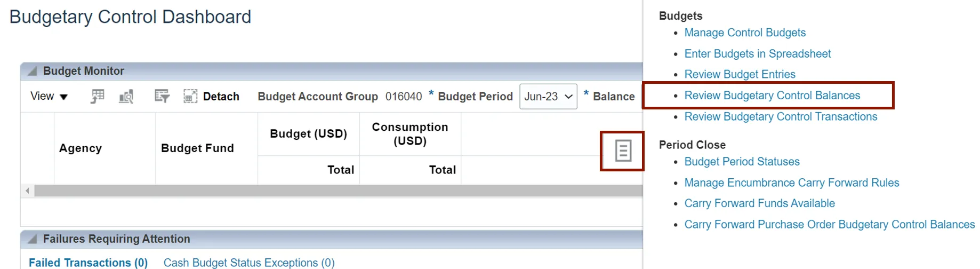The image size is (980, 269).
Task: Switch to the Failed Transactions tab
Action: [88, 263]
